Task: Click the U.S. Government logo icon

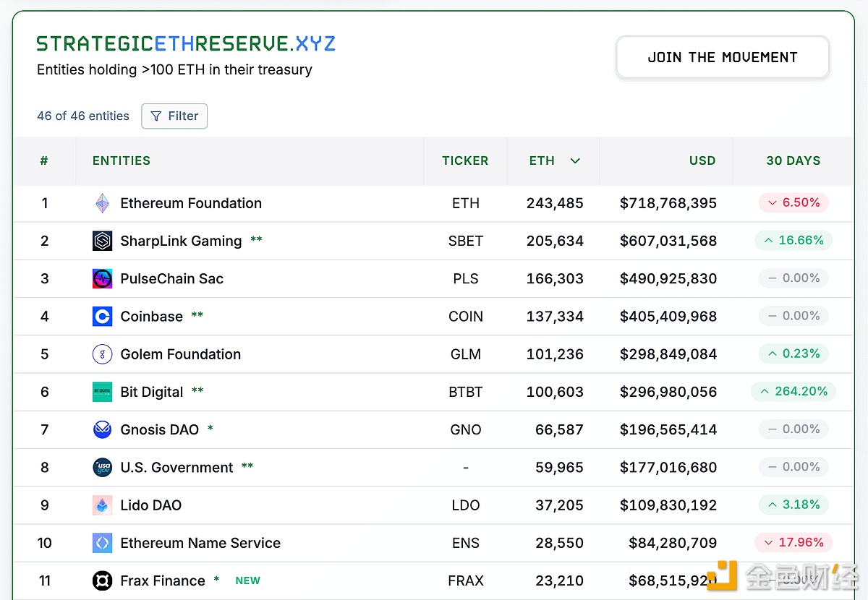Action: (102, 468)
